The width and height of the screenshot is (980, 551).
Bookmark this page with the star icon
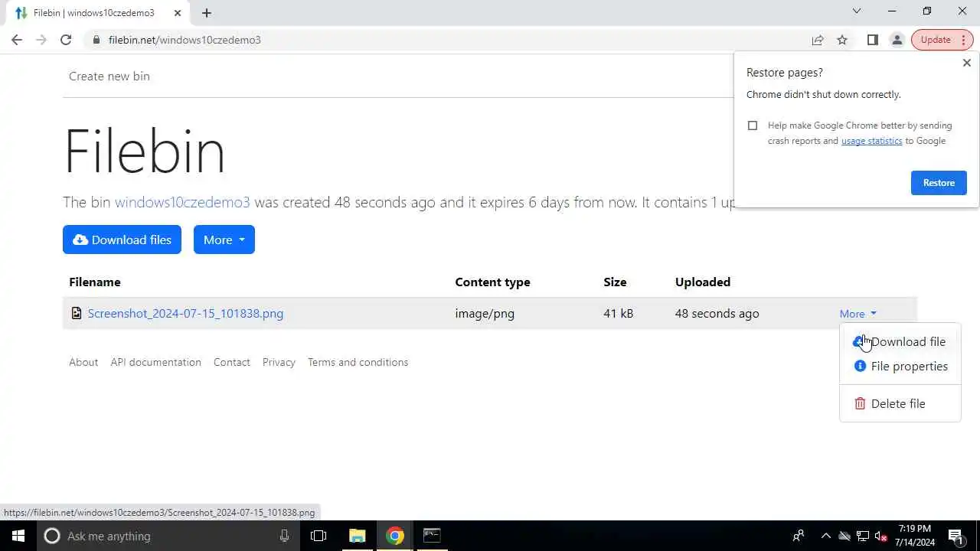pyautogui.click(x=842, y=40)
